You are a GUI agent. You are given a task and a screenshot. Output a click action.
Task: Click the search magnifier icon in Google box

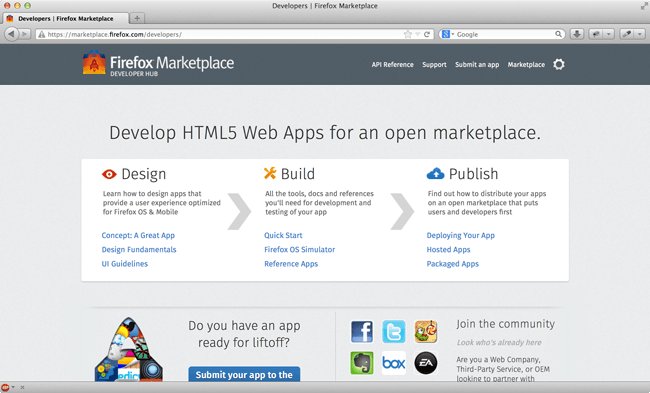coord(558,34)
